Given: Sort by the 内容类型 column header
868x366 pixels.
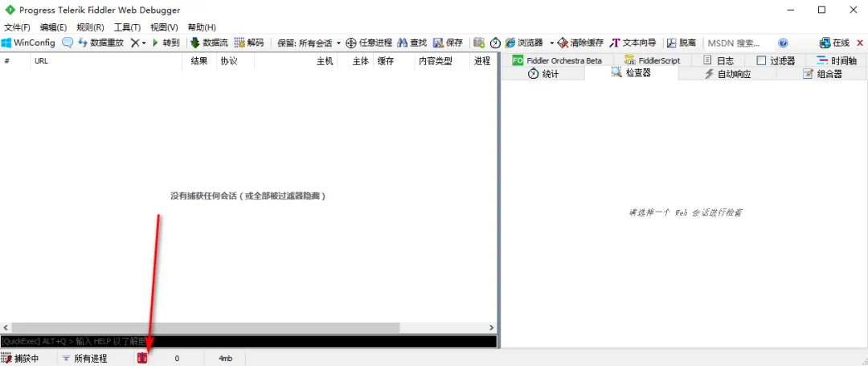Looking at the screenshot, I should (441, 61).
